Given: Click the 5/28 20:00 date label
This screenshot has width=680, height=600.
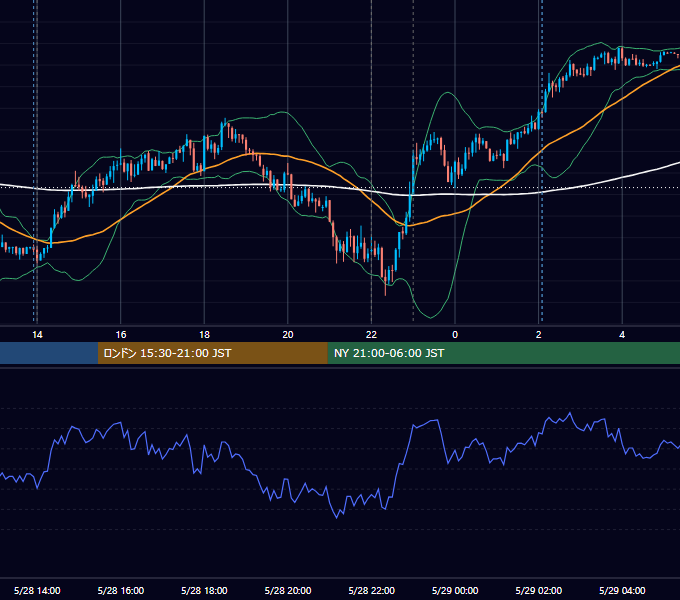Looking at the screenshot, I should click(288, 590).
